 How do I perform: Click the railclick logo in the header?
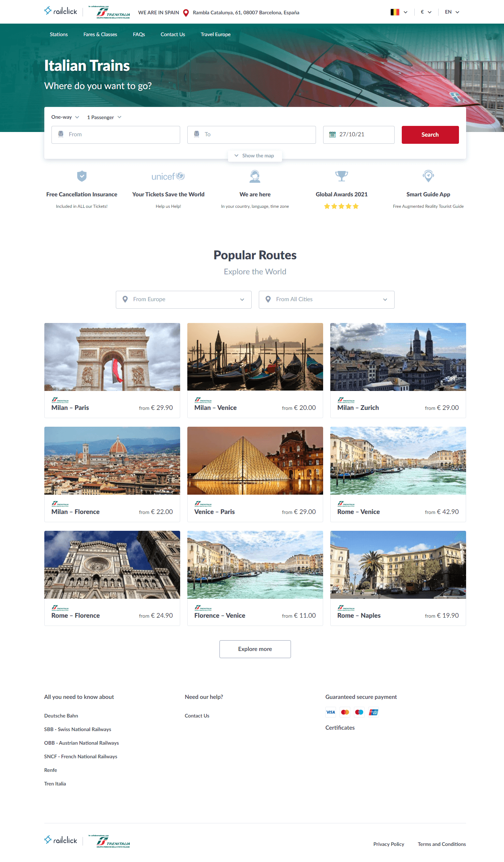[60, 11]
